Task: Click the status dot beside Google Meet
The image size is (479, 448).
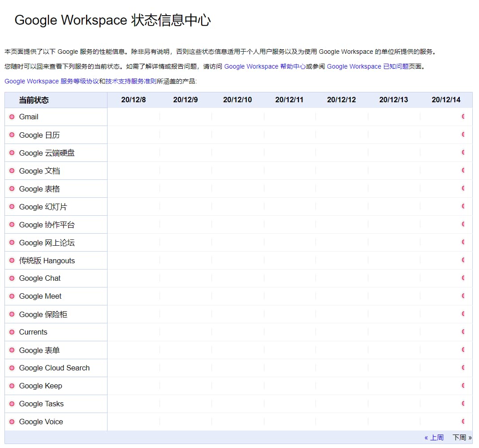Action: pyautogui.click(x=12, y=296)
